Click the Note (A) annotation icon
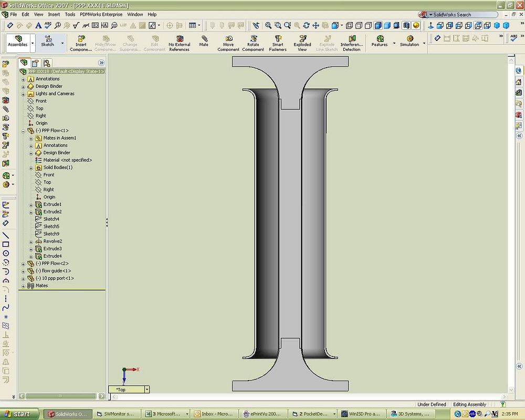 [x=38, y=25]
